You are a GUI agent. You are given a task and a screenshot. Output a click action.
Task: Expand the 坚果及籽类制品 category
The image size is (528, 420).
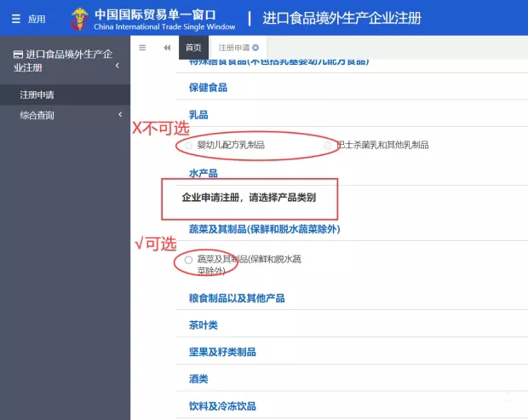(x=222, y=352)
